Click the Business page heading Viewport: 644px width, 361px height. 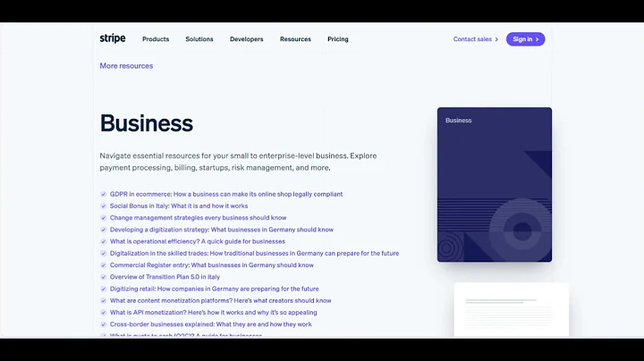click(146, 123)
